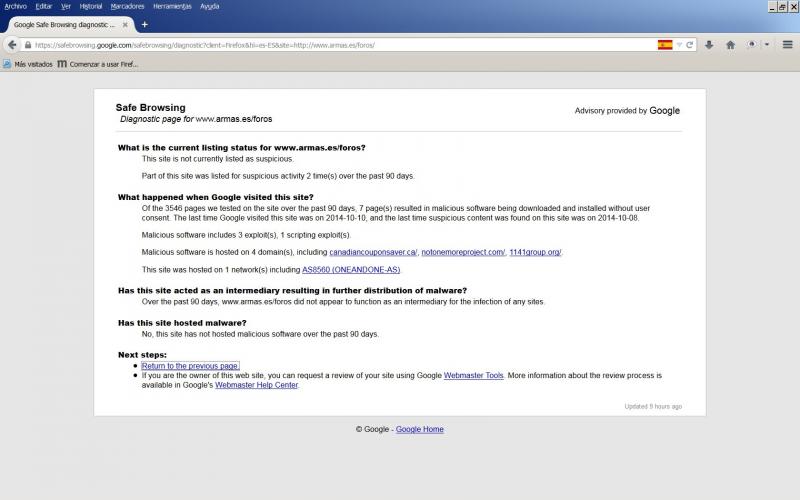Open the Herramientas menu

point(172,6)
